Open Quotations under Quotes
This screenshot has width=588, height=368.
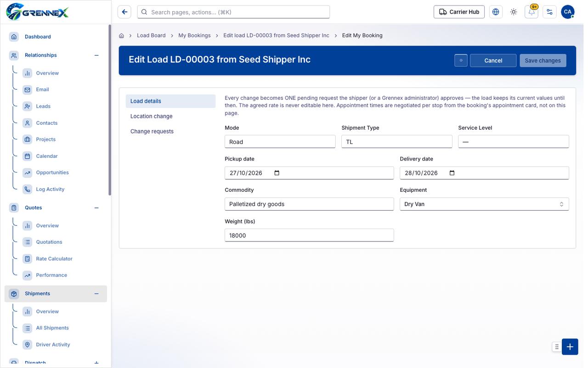(49, 242)
